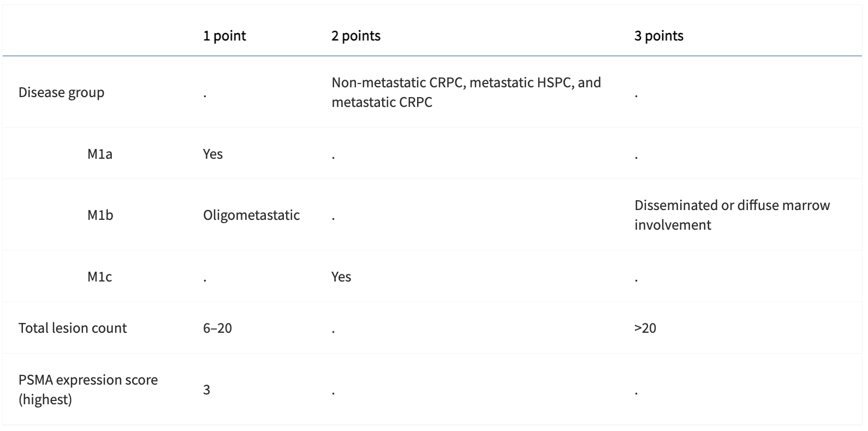Click the "6–20" lesion count value

tap(217, 328)
